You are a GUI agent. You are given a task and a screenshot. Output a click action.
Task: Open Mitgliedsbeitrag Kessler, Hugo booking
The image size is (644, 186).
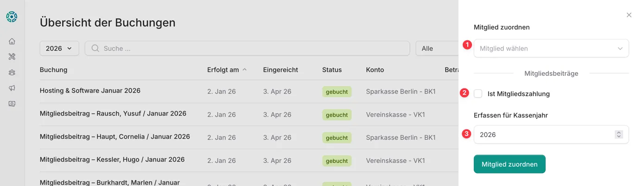pyautogui.click(x=112, y=160)
